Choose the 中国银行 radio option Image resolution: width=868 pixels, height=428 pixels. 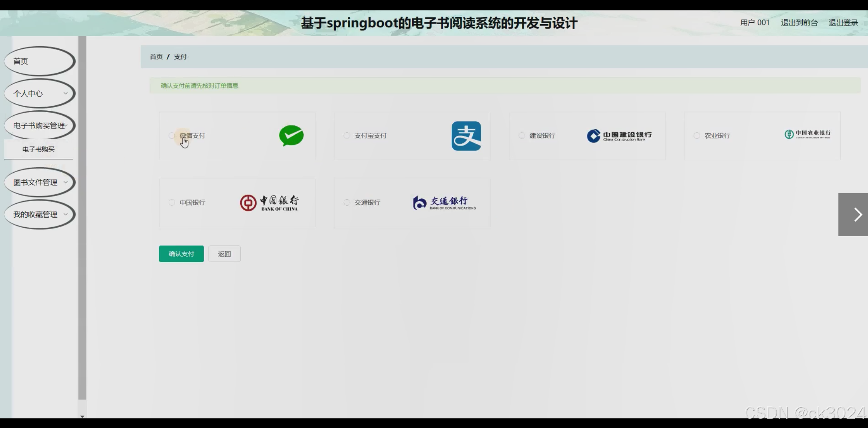tap(172, 203)
